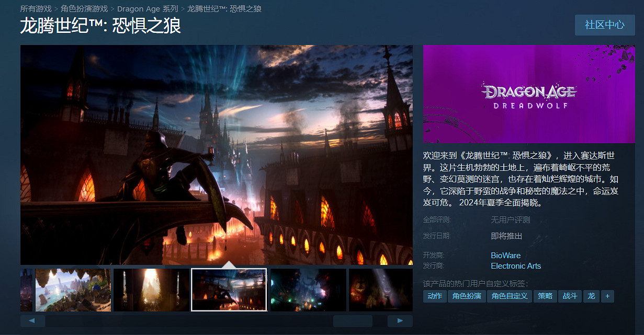
Task: Select the 龙 (Dragon) tag
Action: coord(590,296)
